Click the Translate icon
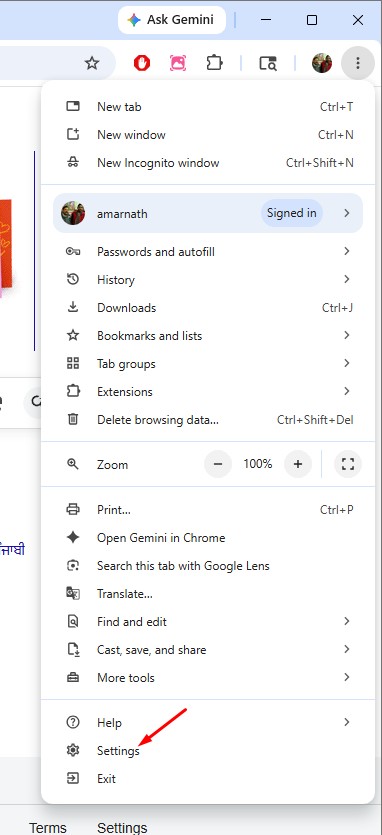Image resolution: width=382 pixels, height=835 pixels. click(x=73, y=593)
